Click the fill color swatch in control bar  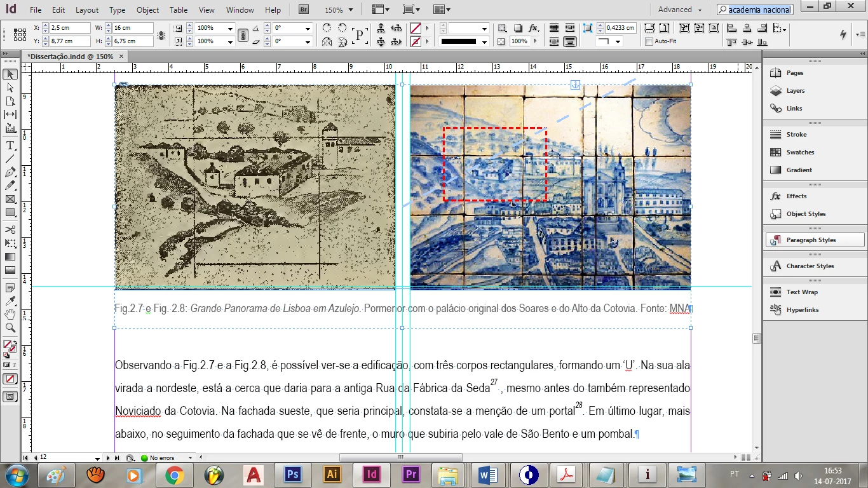click(416, 28)
